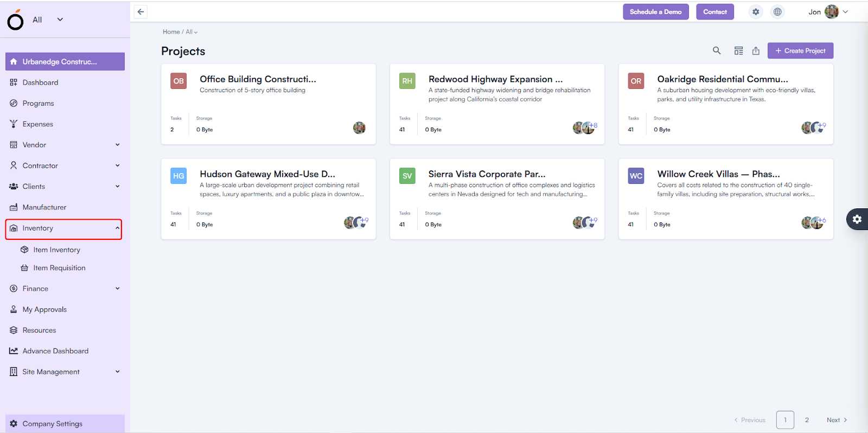Go to the Dashboard sidebar item
The image size is (868, 433).
coord(40,82)
